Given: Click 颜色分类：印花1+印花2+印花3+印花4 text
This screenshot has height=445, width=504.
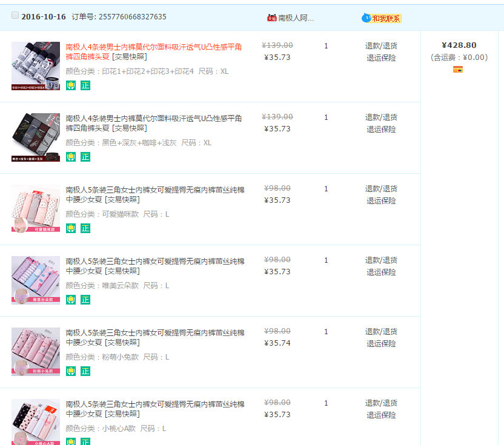Looking at the screenshot, I should click(x=130, y=71).
